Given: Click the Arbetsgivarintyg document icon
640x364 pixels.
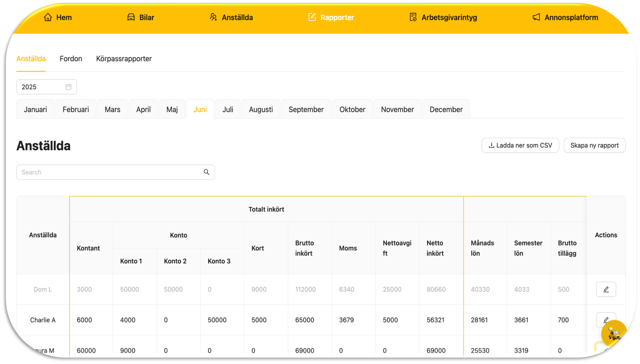Looking at the screenshot, I should coord(413,17).
